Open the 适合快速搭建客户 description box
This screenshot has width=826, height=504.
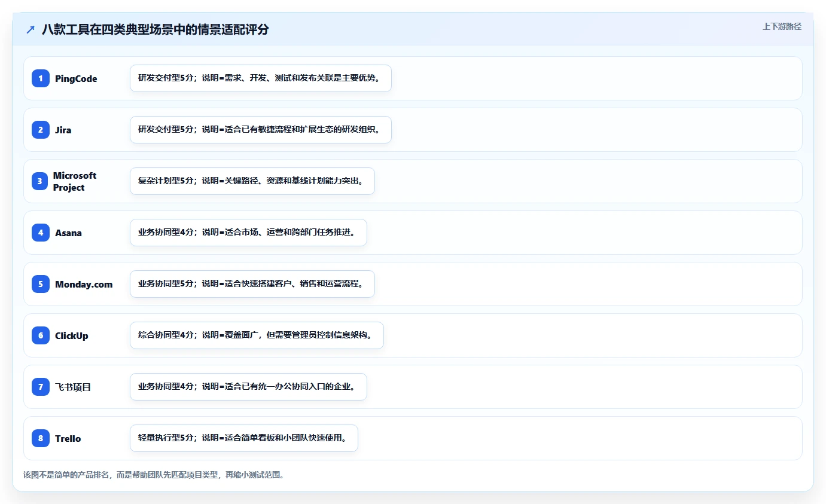pos(252,284)
